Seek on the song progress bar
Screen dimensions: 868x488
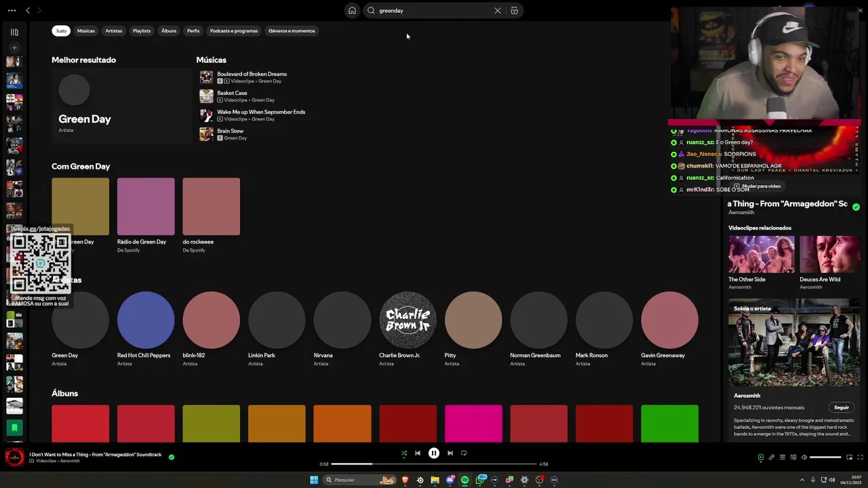[434, 464]
